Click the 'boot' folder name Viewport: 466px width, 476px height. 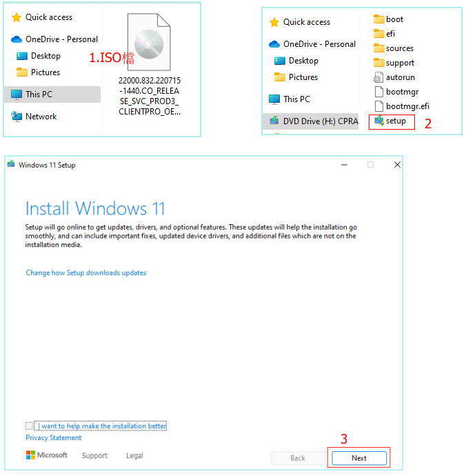pos(395,19)
